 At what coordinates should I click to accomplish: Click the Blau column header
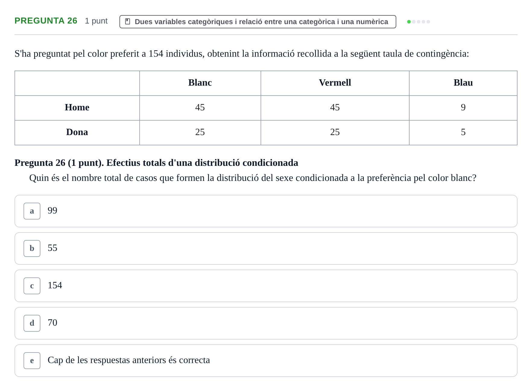463,83
